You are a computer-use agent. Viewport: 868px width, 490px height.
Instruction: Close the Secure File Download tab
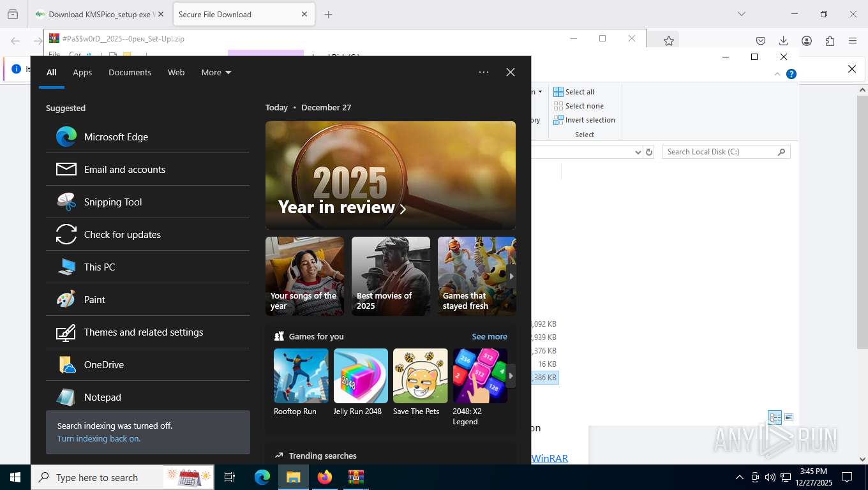304,14
